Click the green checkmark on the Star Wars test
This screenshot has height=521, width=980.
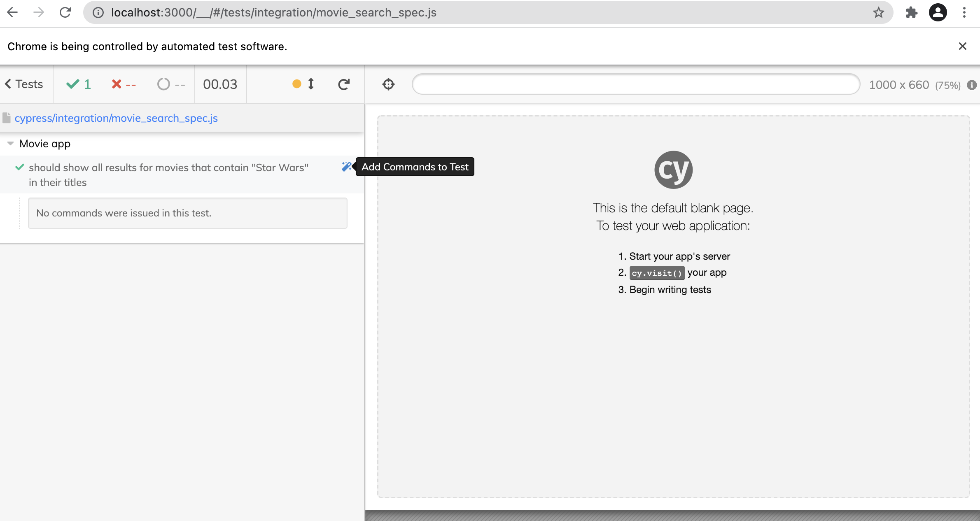point(19,167)
